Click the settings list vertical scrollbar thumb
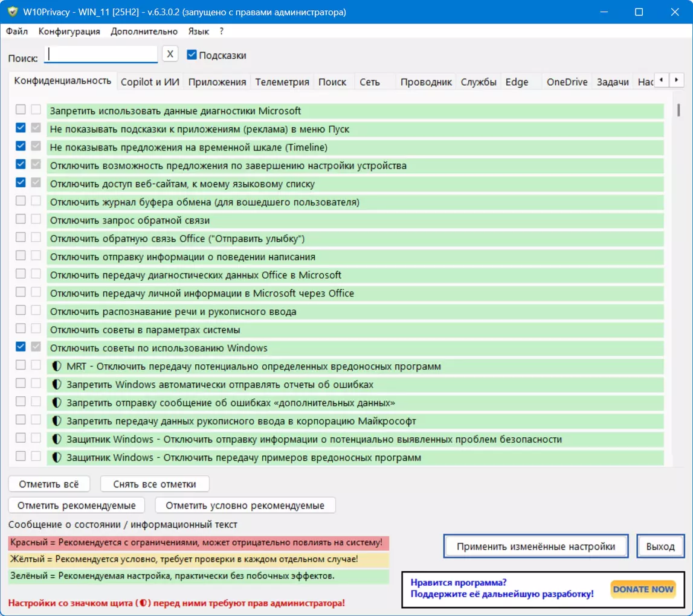 [678, 109]
